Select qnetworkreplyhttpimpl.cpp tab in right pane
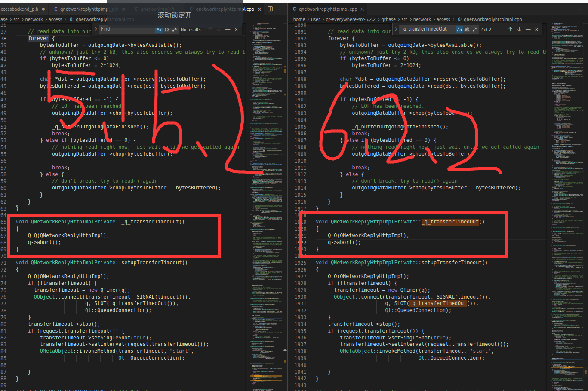This screenshot has height=391, width=588. [x=328, y=9]
